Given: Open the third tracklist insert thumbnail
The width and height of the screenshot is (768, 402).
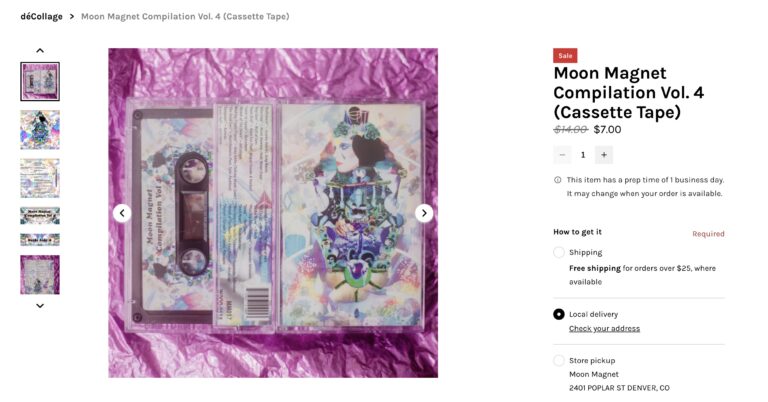Looking at the screenshot, I should pos(40,178).
